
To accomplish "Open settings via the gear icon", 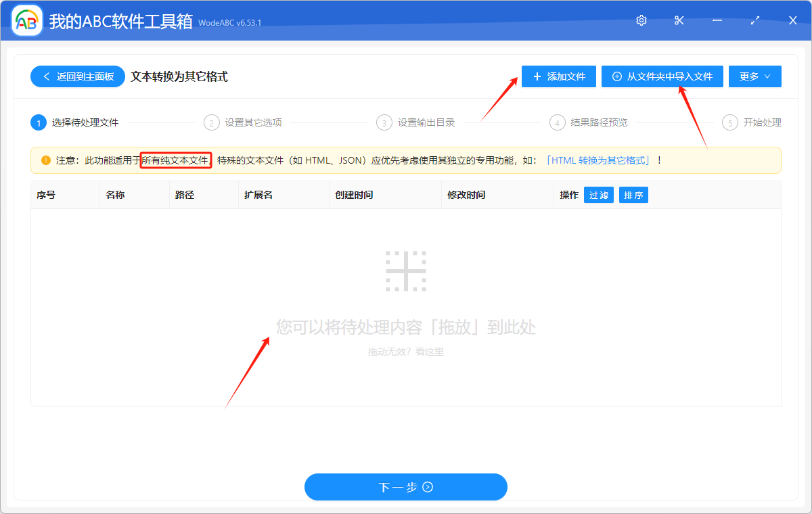I will 641,20.
